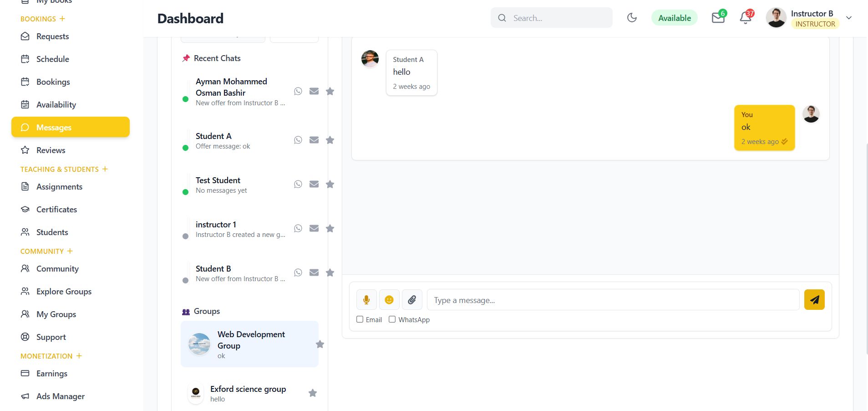Send message with paper plane button

pos(814,300)
